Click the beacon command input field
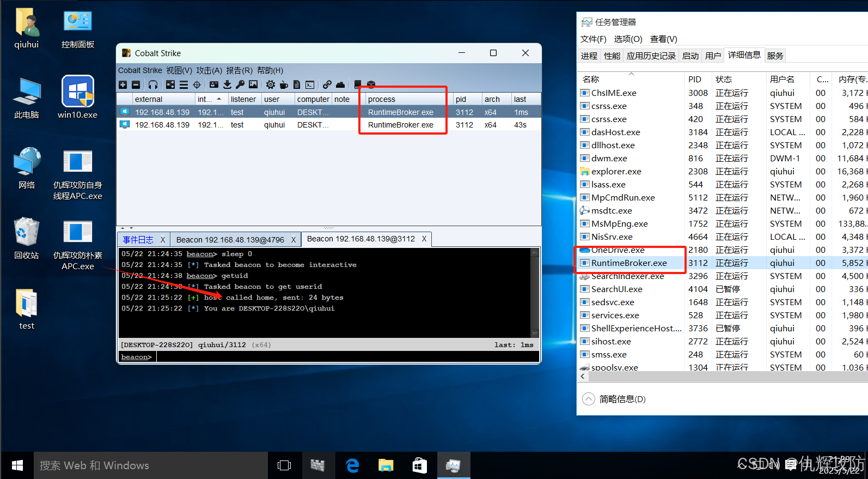Image resolution: width=868 pixels, height=479 pixels. click(348, 357)
